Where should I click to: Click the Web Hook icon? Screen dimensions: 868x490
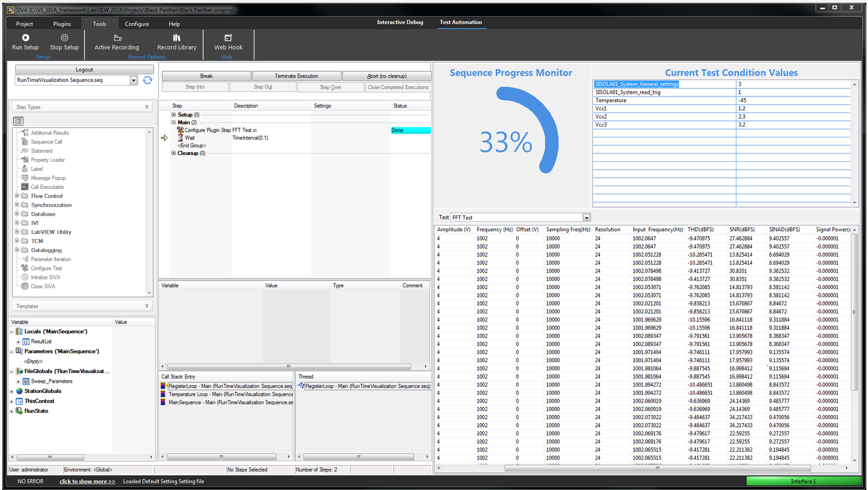click(228, 37)
